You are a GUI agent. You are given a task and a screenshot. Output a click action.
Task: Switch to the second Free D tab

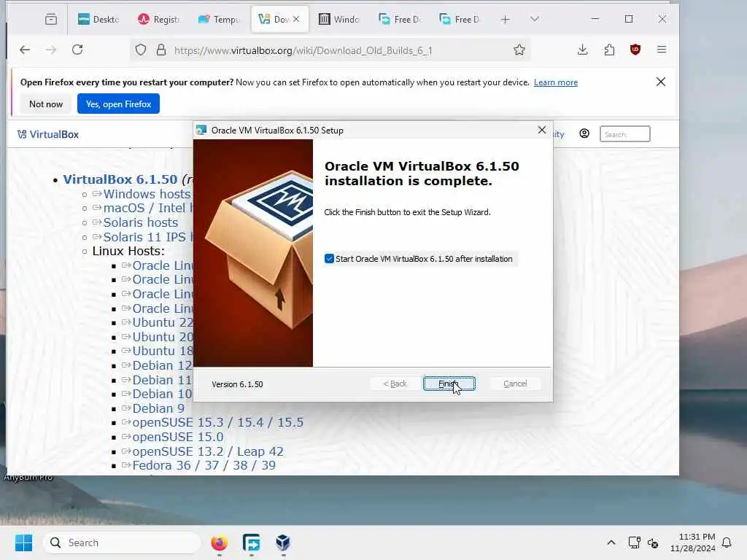(x=460, y=20)
